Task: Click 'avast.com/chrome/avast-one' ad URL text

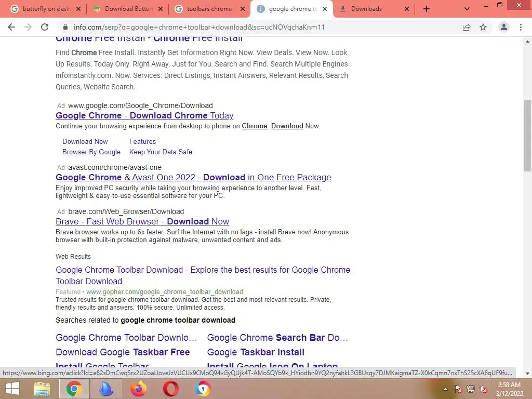Action: point(115,167)
